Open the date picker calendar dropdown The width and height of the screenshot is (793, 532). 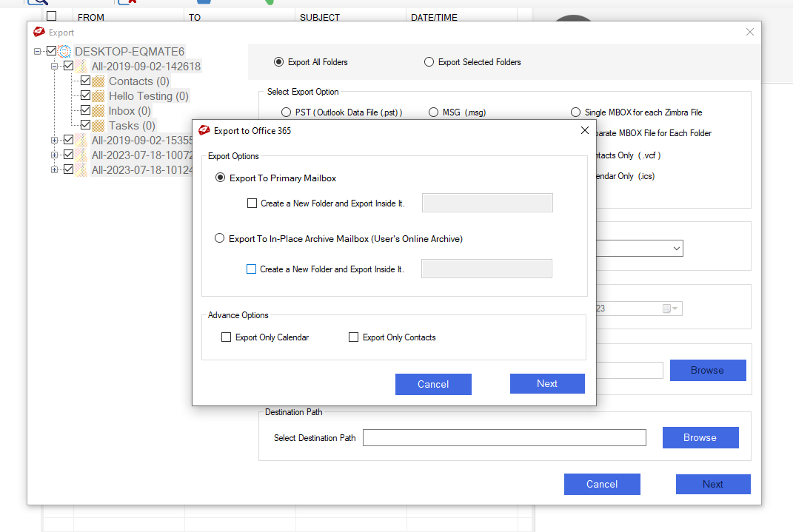point(671,309)
